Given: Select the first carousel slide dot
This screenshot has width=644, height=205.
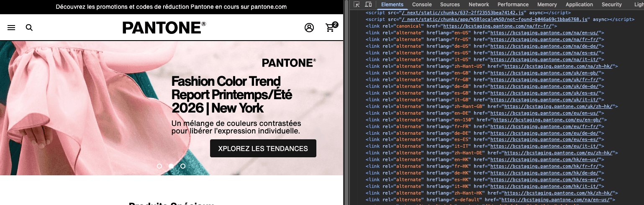Looking at the screenshot, I should (159, 166).
